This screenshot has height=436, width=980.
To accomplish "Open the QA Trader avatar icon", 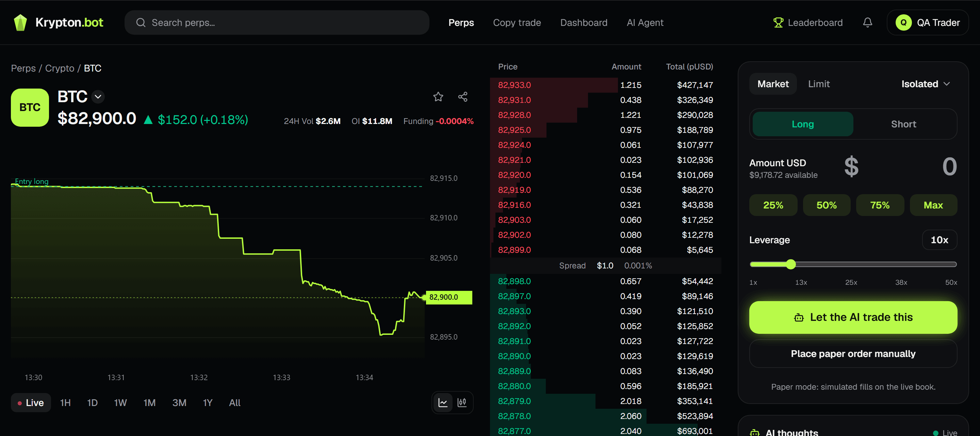I will [x=903, y=23].
